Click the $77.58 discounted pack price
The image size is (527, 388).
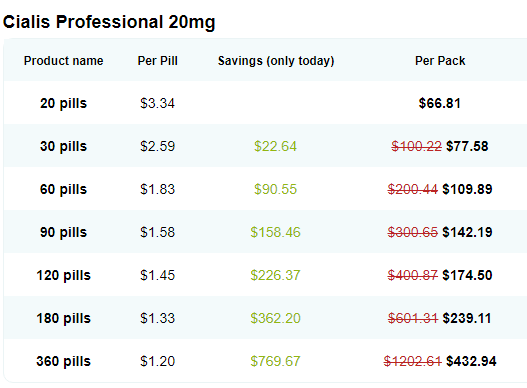[467, 146]
